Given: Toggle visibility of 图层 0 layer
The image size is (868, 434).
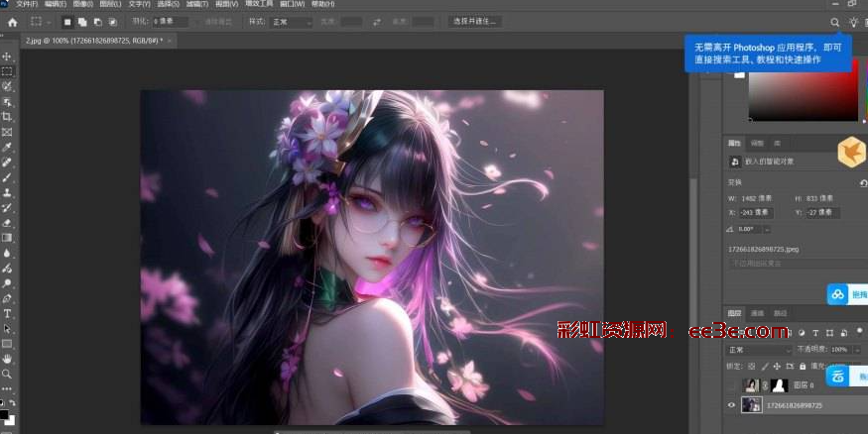Looking at the screenshot, I should 732,384.
